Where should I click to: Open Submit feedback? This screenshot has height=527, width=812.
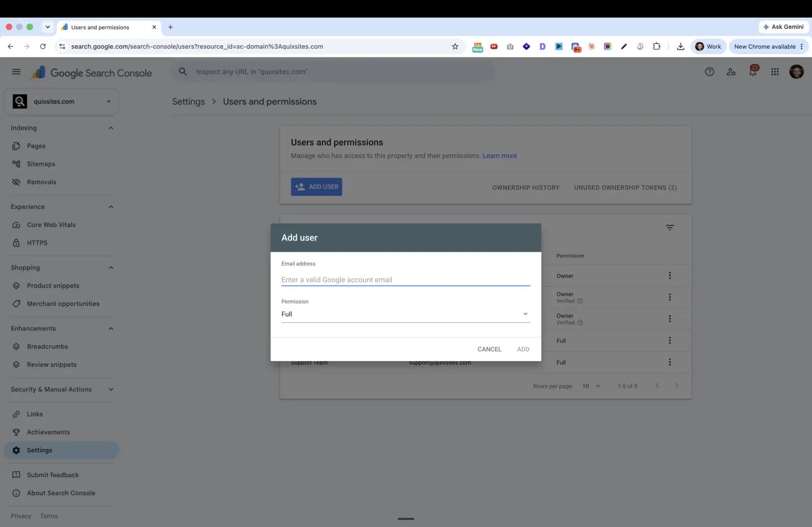[53, 475]
